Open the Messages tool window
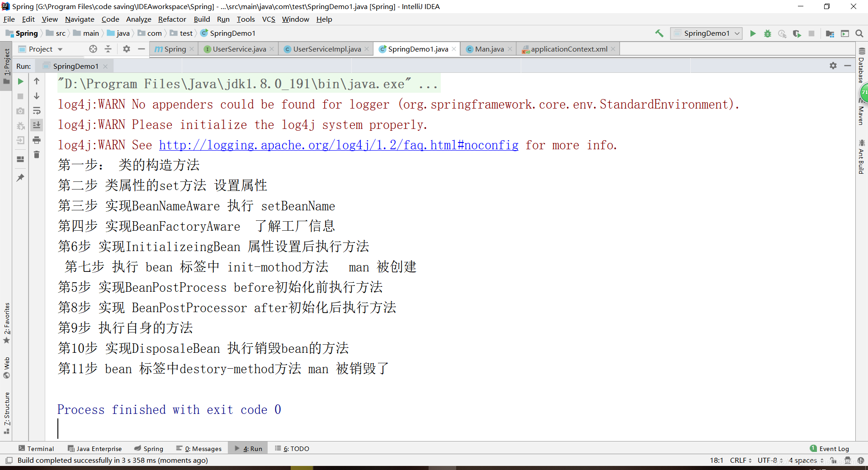 199,448
